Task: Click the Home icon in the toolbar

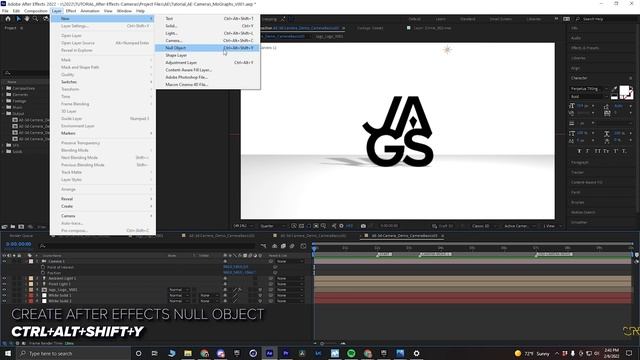Action: 7,19
